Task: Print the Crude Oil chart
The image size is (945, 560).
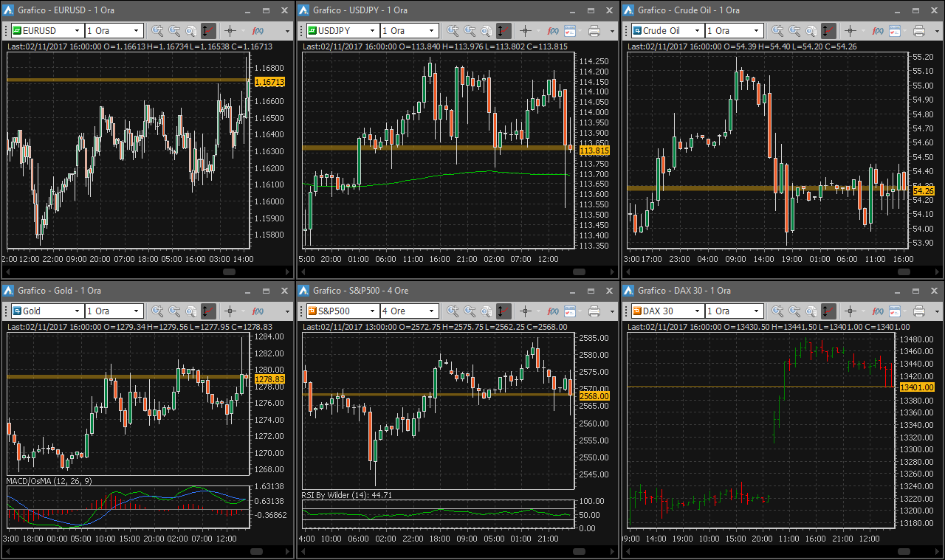Action: pyautogui.click(x=919, y=31)
